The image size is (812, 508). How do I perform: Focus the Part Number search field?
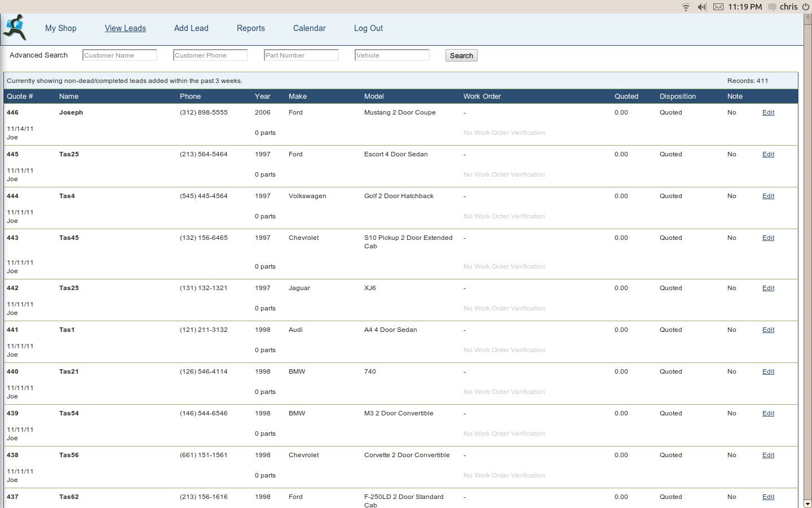click(301, 55)
